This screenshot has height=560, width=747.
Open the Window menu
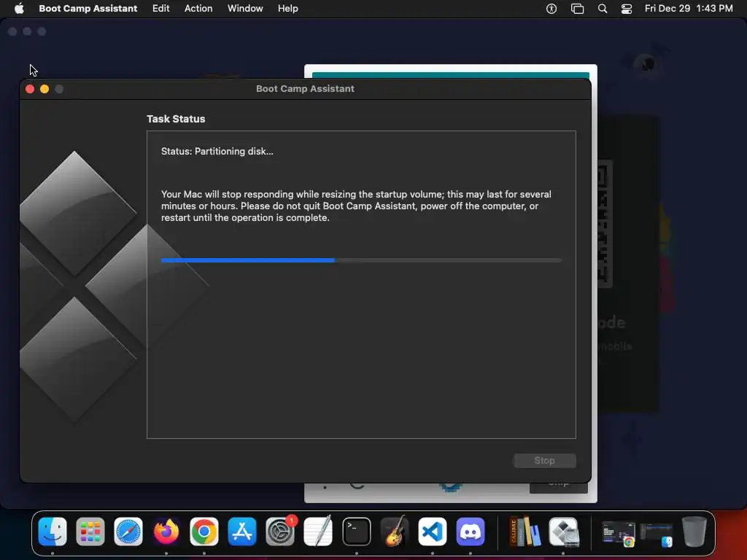245,8
